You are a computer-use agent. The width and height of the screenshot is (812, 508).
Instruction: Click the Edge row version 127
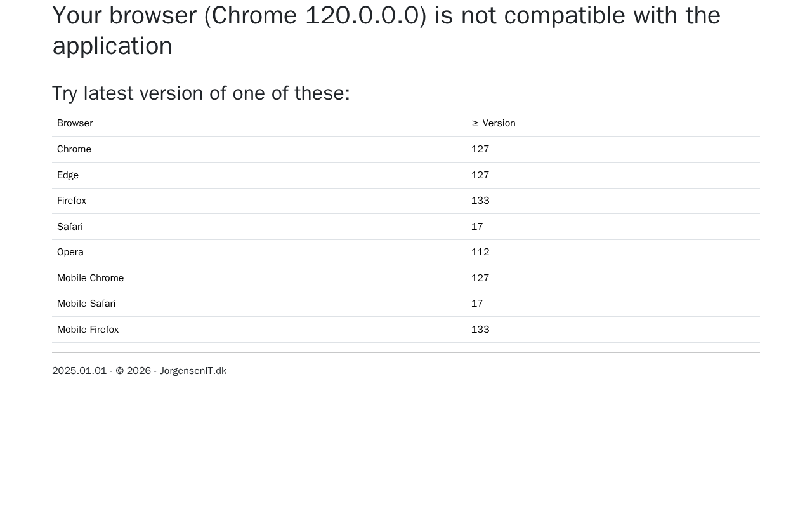(480, 175)
